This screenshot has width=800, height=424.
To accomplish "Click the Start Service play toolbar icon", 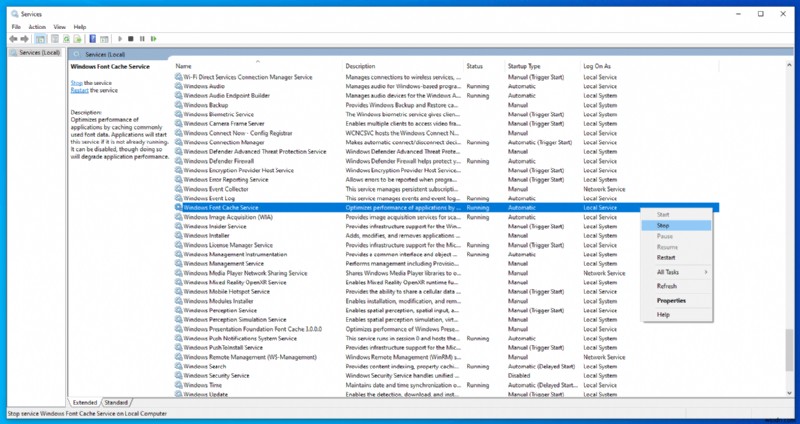I will pos(120,39).
